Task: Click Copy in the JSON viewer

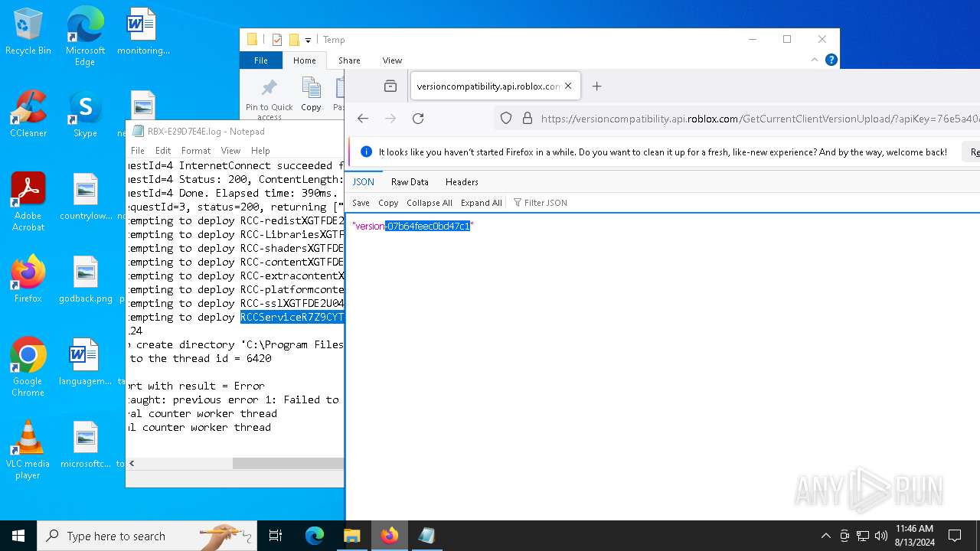Action: pos(388,203)
